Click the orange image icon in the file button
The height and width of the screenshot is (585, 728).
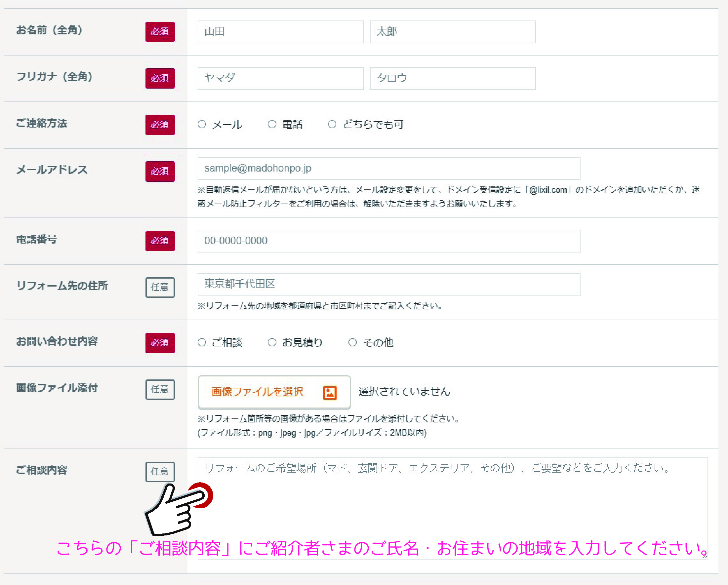click(x=330, y=393)
